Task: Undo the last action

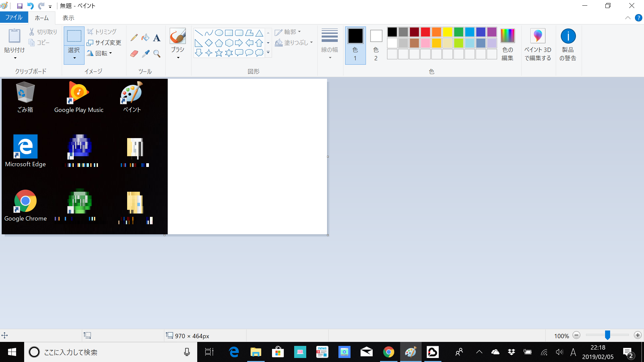Action: pos(30,6)
